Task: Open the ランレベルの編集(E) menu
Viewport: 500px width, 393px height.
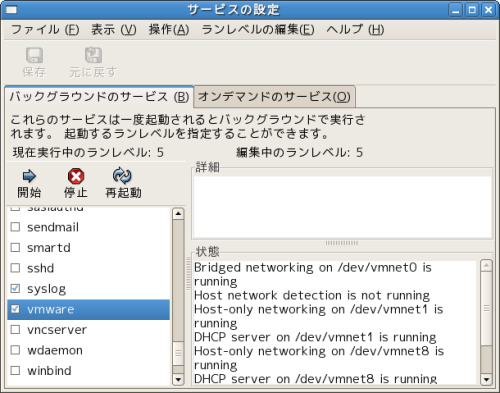Action: click(258, 30)
